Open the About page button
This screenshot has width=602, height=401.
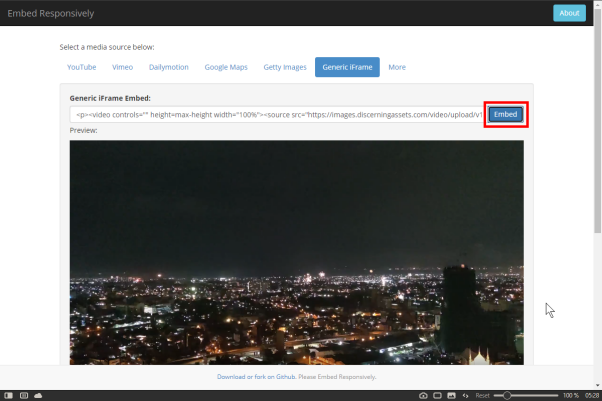point(569,13)
